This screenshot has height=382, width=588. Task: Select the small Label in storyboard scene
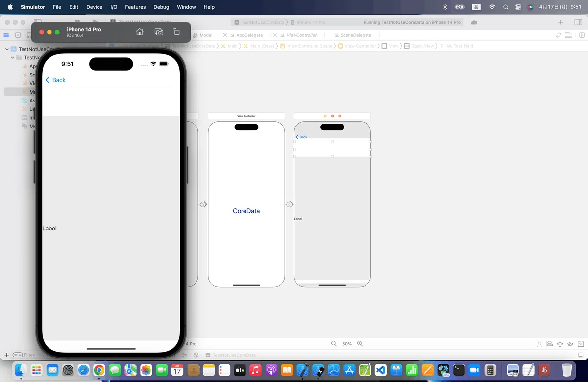click(298, 219)
